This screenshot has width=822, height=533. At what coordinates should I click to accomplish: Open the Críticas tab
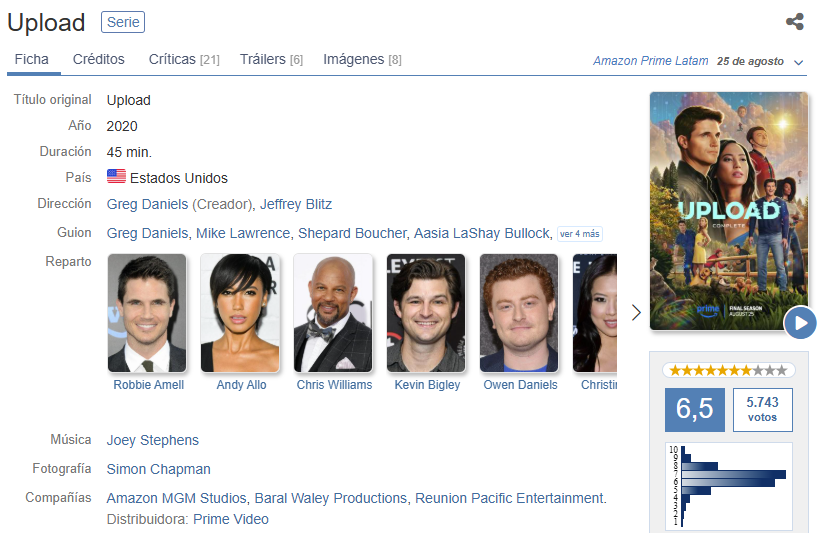pos(184,60)
